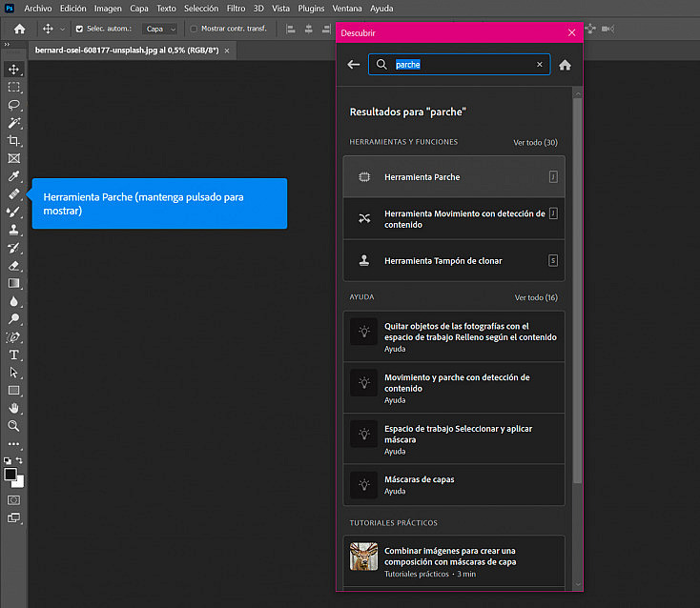Screen dimensions: 700x608
Task: Open the Filtro menu
Action: pyautogui.click(x=236, y=9)
